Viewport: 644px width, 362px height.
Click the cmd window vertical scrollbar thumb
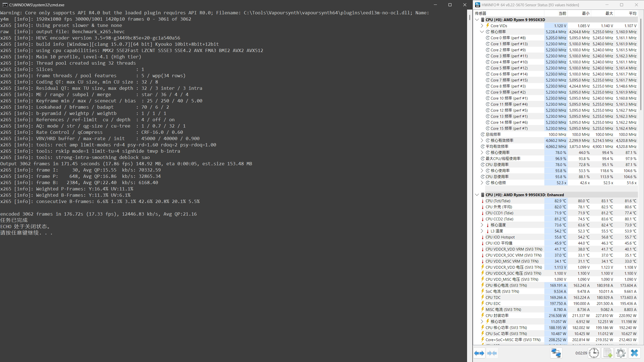470,17
